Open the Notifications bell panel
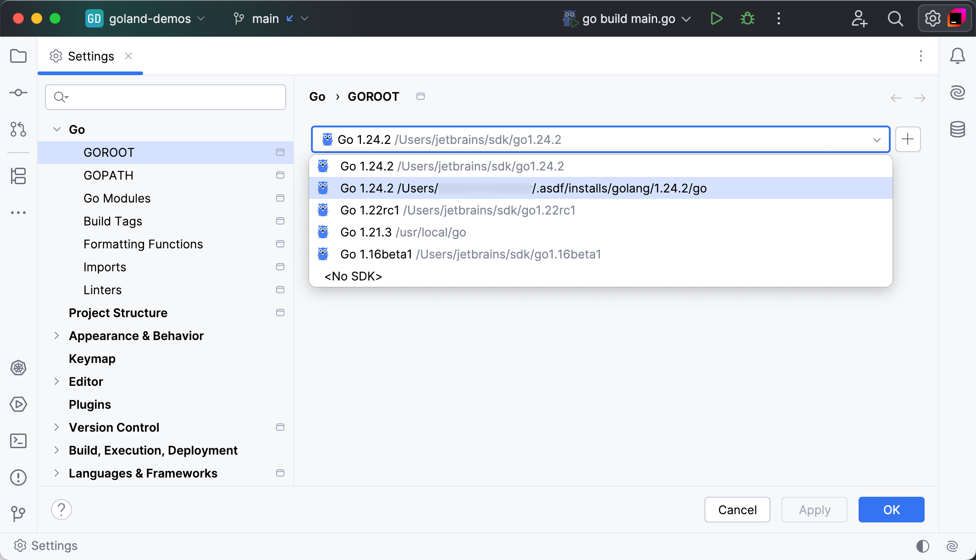976x560 pixels. tap(958, 55)
